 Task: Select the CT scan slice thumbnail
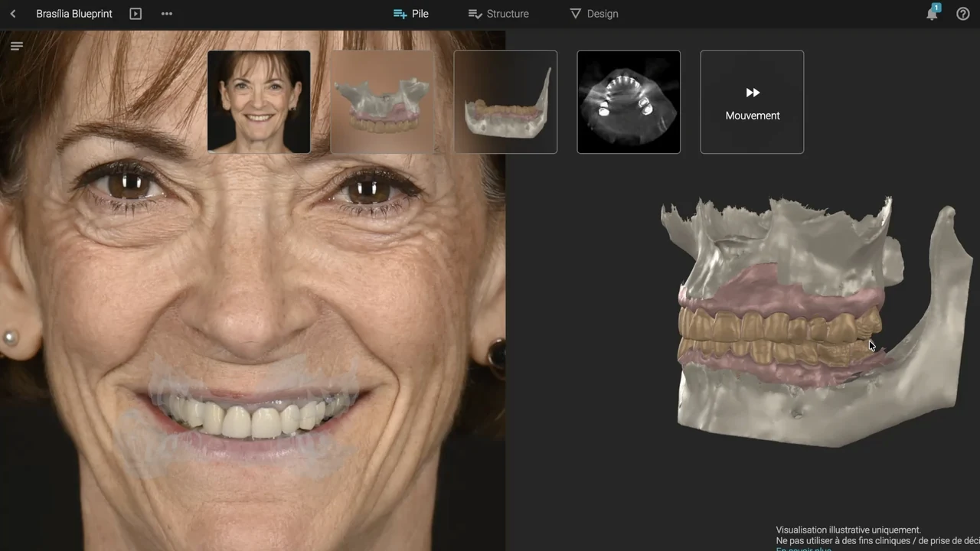coord(629,102)
